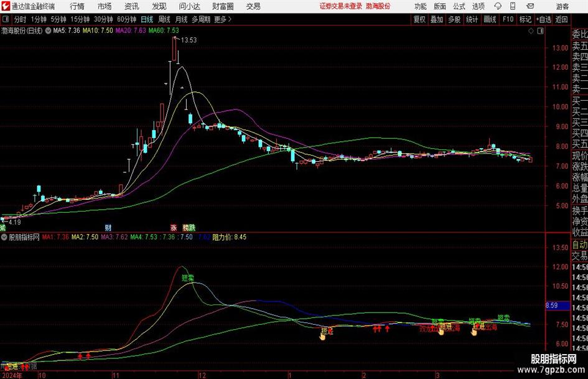Viewport: 588px width, 379px height.
Task: Add stock with the +自选 button
Action: [544, 19]
